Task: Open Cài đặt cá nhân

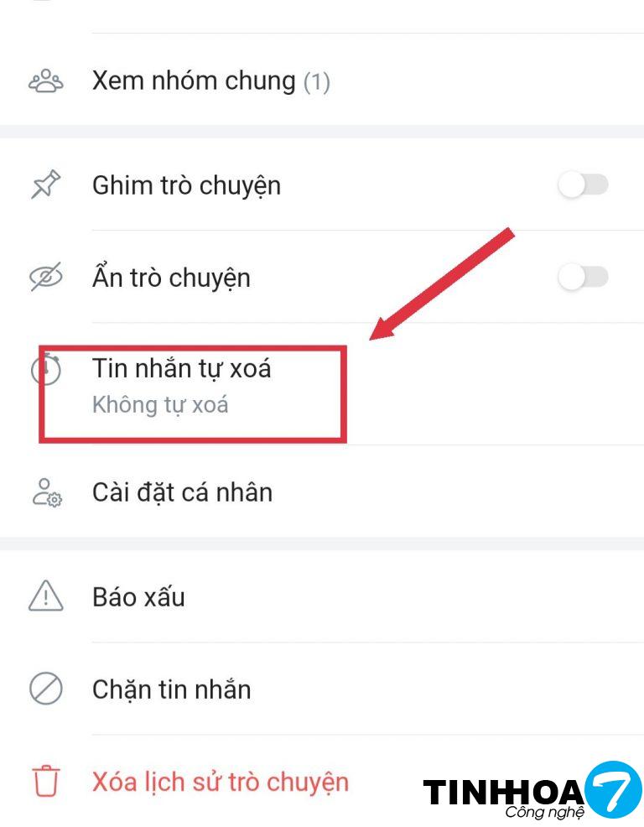Action: (322, 492)
